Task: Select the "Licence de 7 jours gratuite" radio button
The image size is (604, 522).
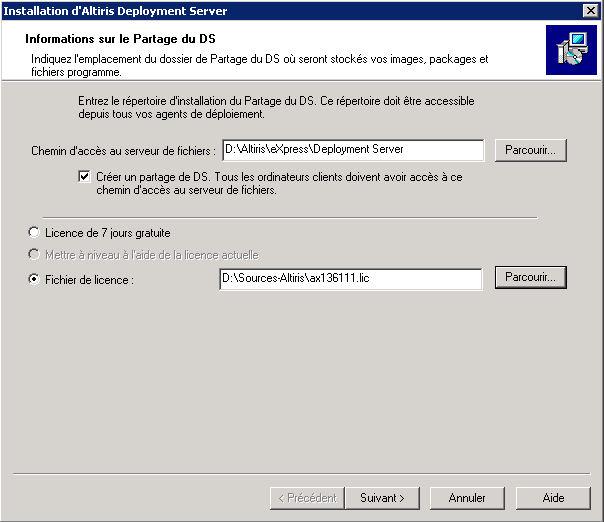Action: click(34, 232)
